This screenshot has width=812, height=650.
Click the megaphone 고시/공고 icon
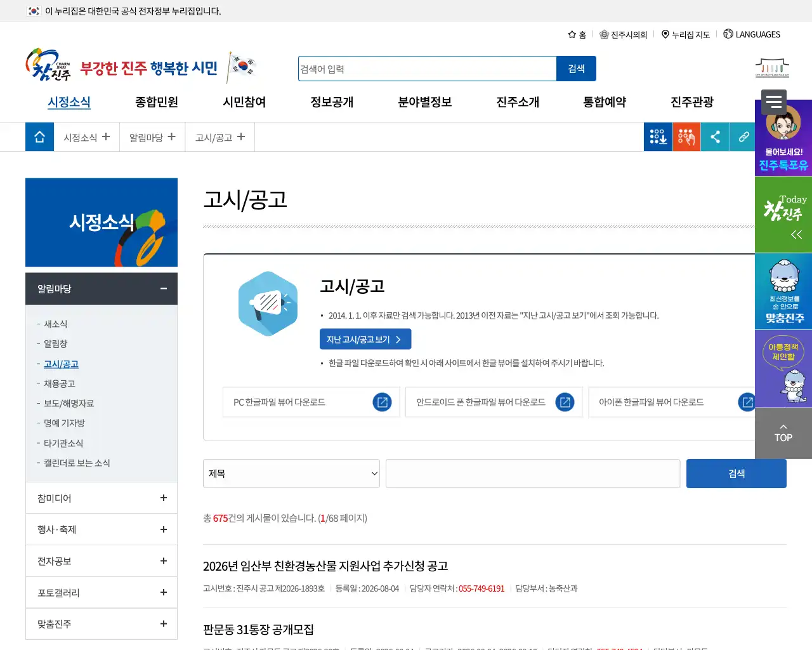(268, 303)
